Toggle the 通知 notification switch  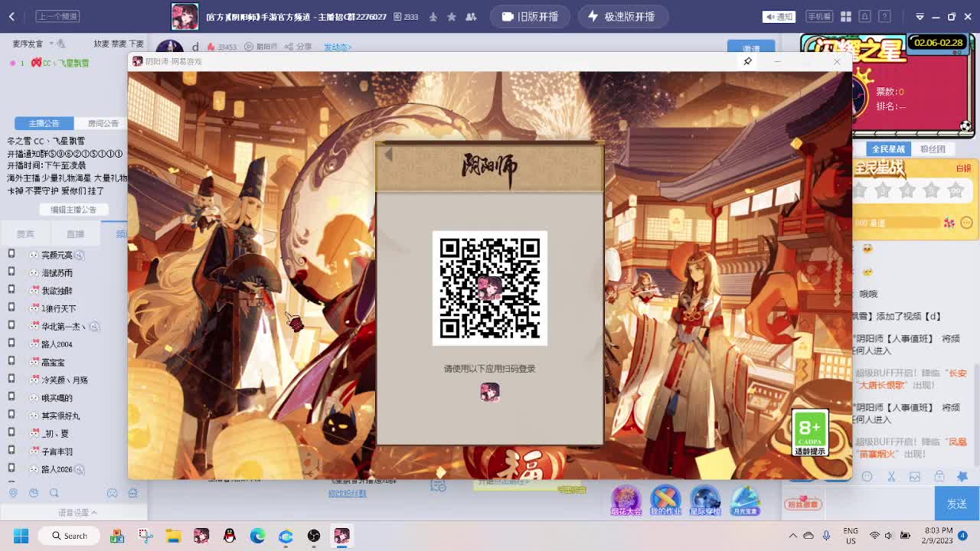click(x=778, y=16)
